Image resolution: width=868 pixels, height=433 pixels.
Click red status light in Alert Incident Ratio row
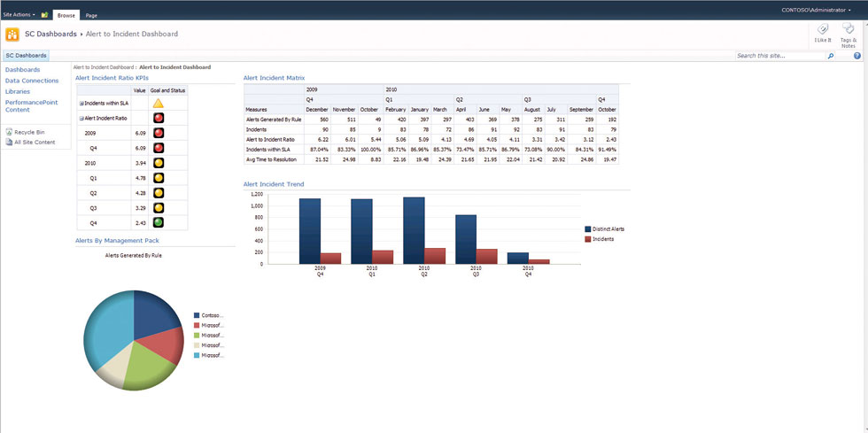tap(159, 118)
